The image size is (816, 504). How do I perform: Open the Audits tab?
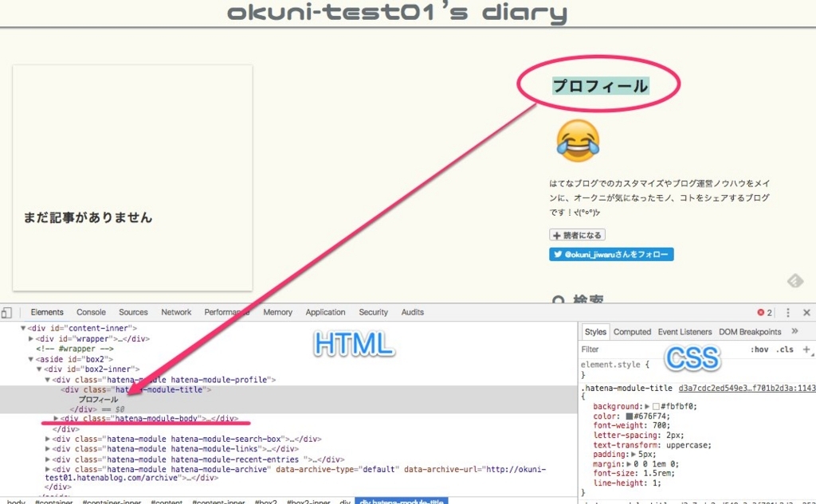pos(413,313)
